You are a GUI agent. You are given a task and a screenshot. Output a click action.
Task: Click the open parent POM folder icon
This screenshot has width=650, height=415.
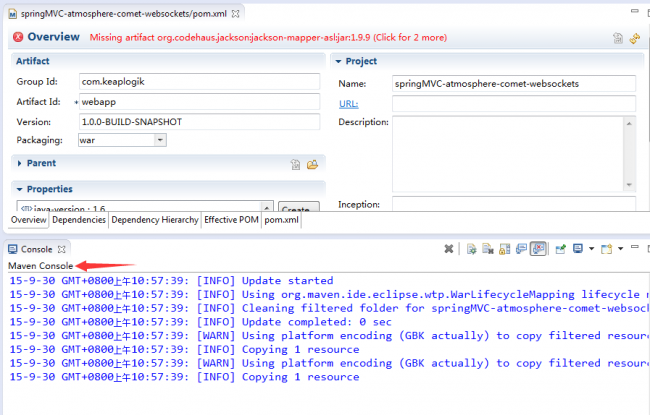coord(312,164)
